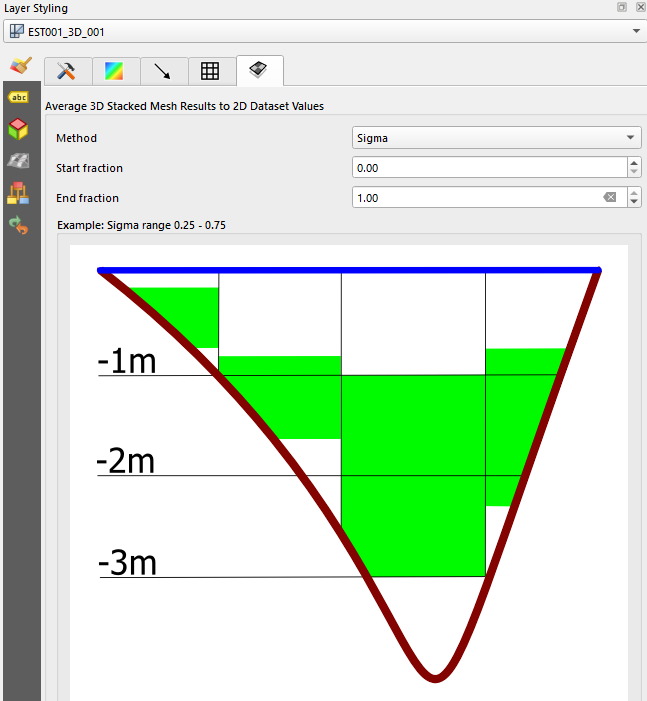
Task: Open the Temporal sidebar icon
Action: click(19, 193)
